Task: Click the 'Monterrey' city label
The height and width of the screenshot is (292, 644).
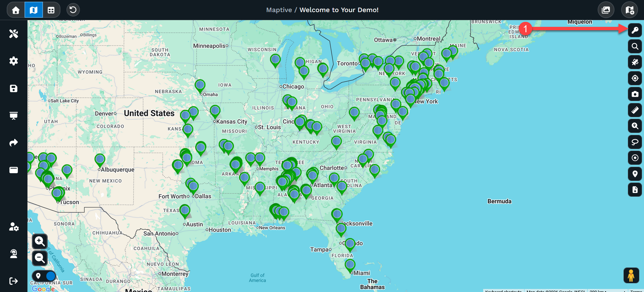Action: tap(175, 274)
